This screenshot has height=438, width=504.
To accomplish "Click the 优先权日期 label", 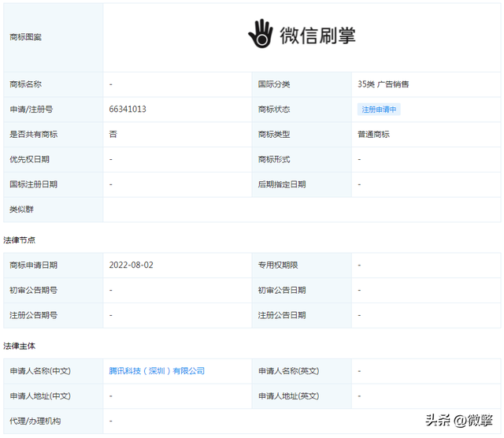I will 30,159.
